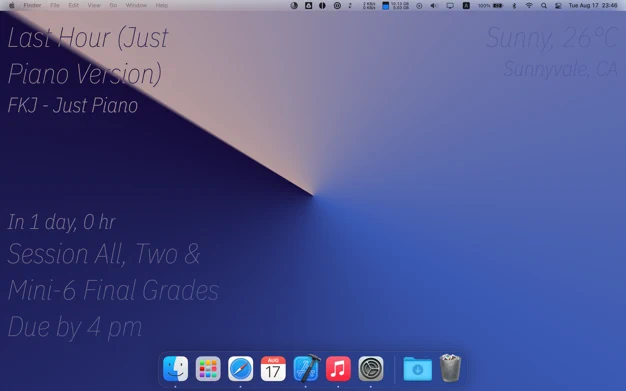Launch Safari from the Dock
Screen dimensions: 626x391
240,368
